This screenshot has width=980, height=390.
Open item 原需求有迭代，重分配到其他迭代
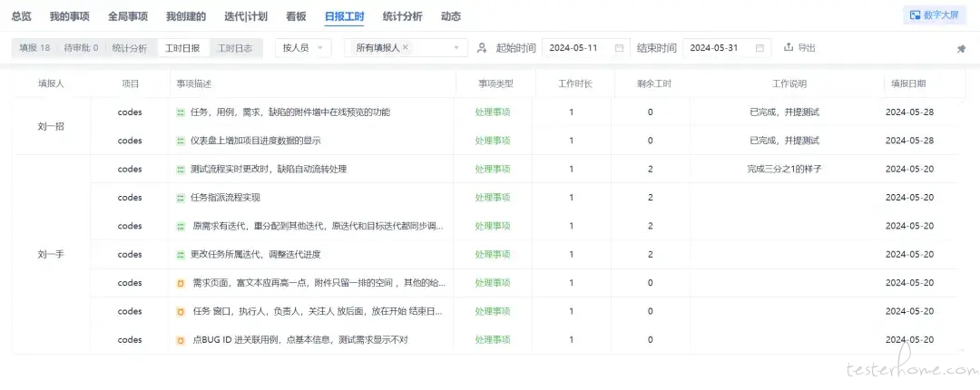[x=318, y=226]
